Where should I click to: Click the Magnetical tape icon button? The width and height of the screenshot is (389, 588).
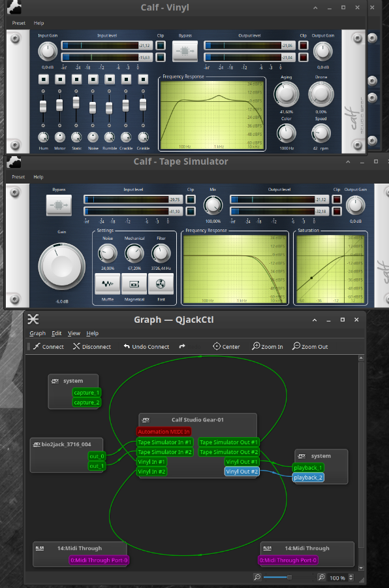(134, 284)
